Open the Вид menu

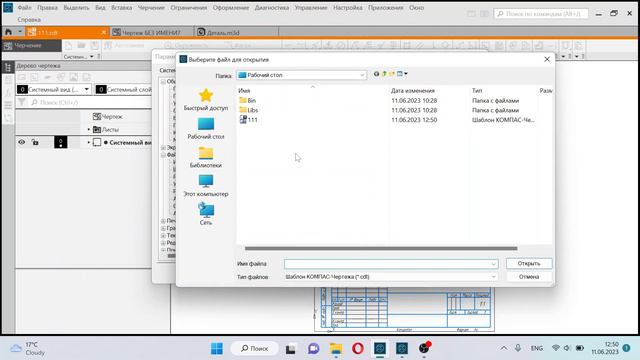click(x=100, y=8)
